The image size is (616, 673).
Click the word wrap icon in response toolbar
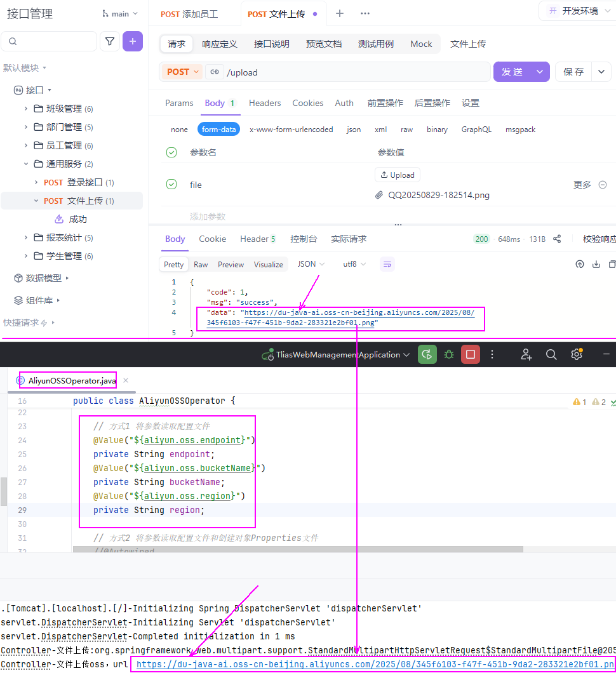pos(387,264)
